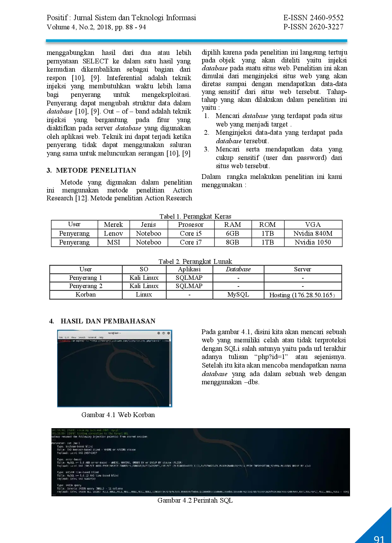Click the sqlmap command line text
The width and height of the screenshot is (392, 543).
(x=79, y=341)
